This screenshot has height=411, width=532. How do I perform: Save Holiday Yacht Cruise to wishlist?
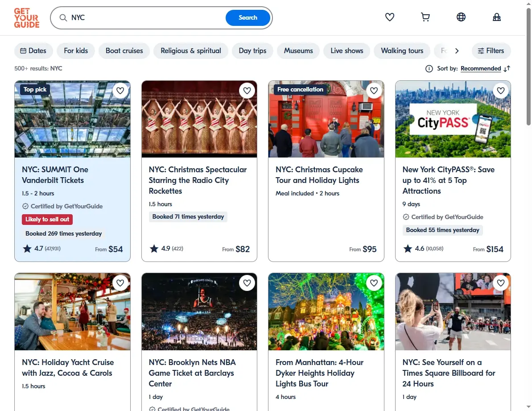tap(120, 283)
